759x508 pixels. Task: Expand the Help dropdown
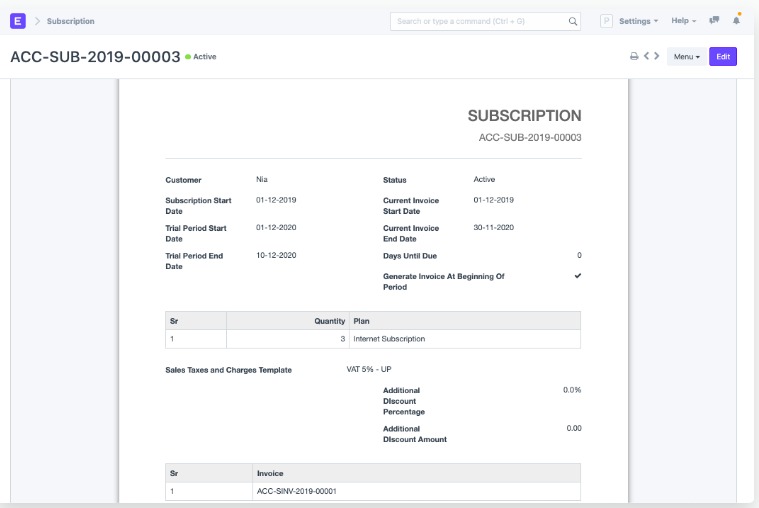(683, 21)
